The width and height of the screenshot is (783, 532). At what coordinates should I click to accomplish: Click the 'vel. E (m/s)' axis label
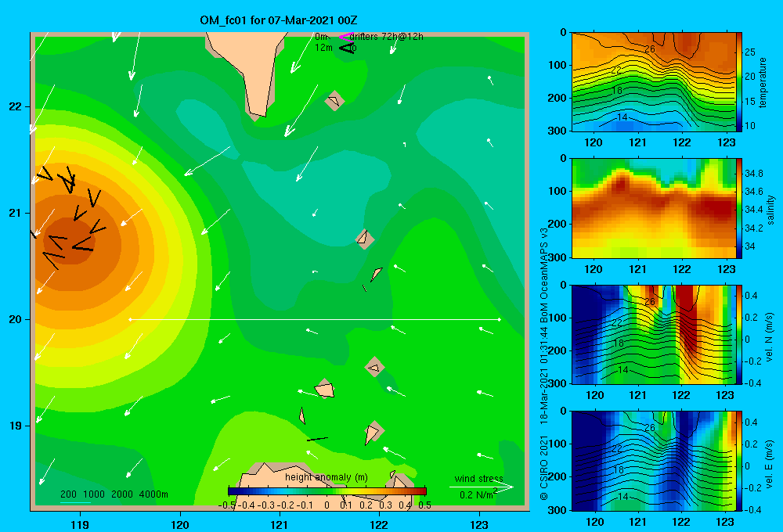(x=769, y=463)
